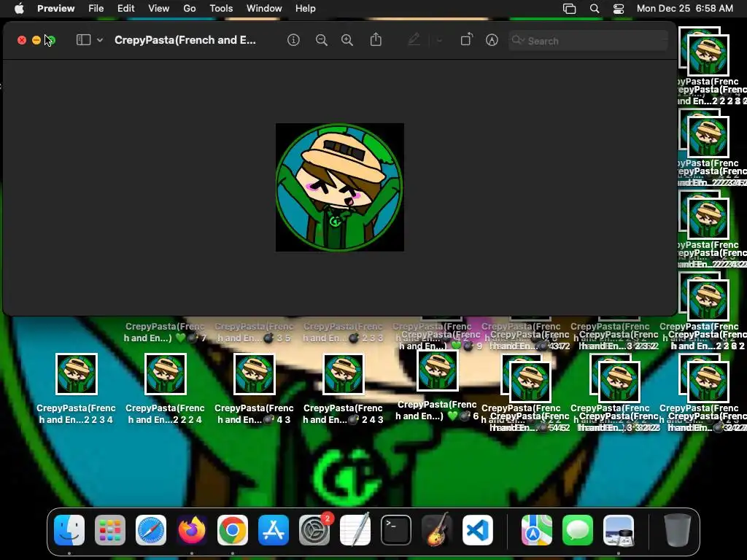Open the View menu
Screen dimensions: 747x560
(158, 8)
